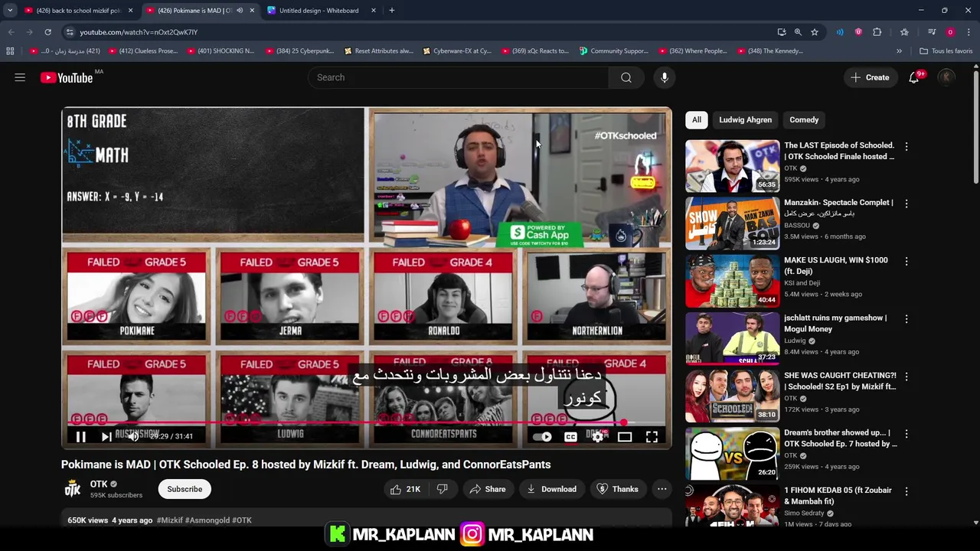Go to the YouTube home logo

click(x=67, y=77)
